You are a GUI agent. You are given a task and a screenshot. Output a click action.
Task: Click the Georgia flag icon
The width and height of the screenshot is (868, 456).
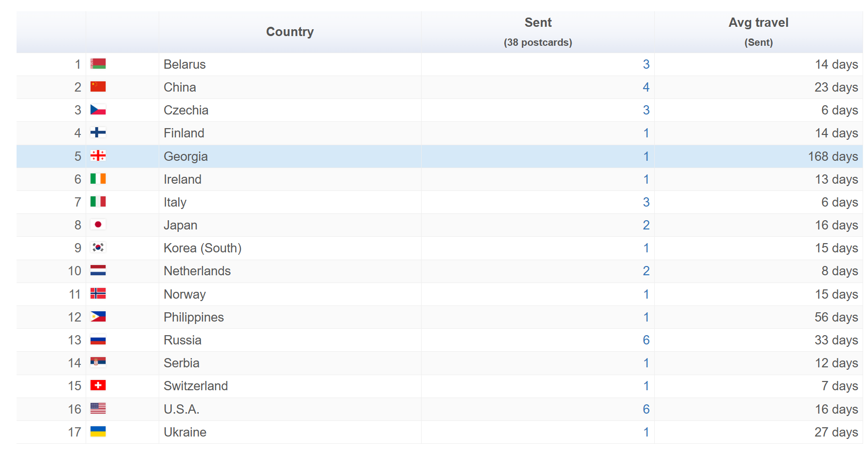pyautogui.click(x=98, y=156)
